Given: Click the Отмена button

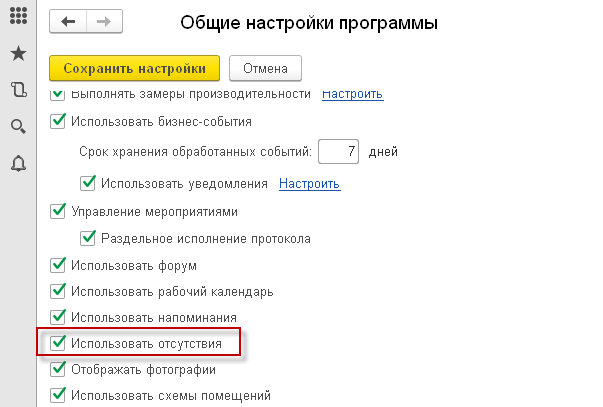Looking at the screenshot, I should pos(265,68).
